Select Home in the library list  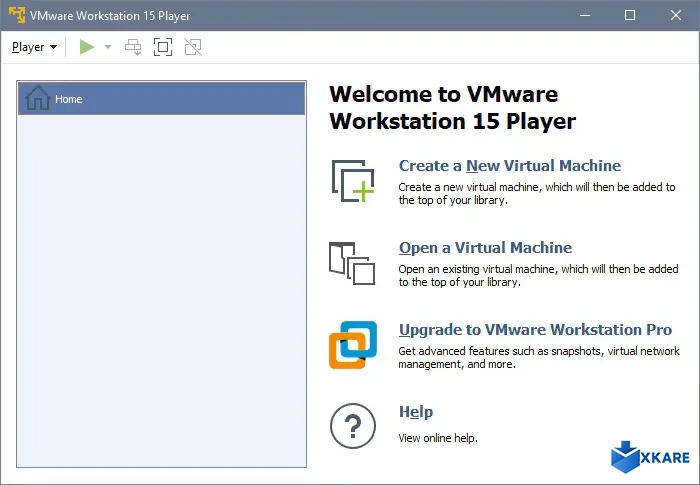pos(162,99)
